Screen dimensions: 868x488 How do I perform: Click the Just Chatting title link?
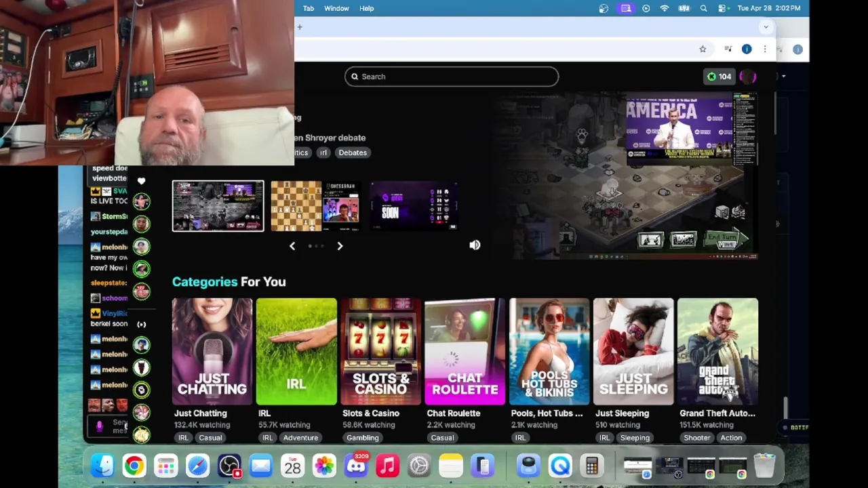[x=201, y=413]
